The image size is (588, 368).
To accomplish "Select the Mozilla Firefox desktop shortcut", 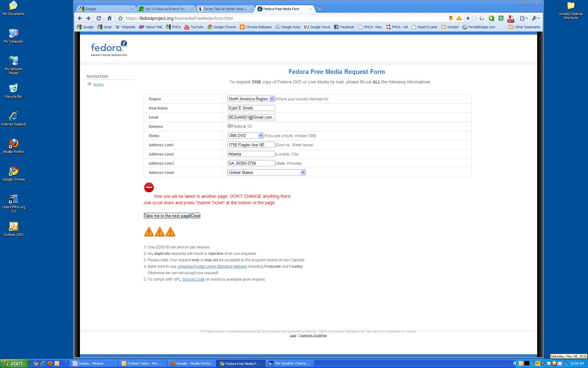I will coord(13,146).
